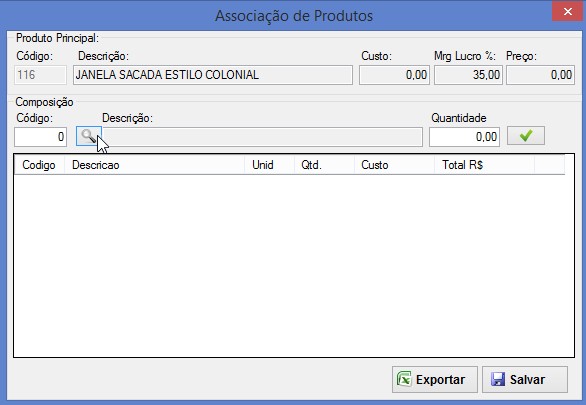Viewport: 586px width, 405px height.
Task: Click the floppy disk icon on Salvar
Action: pos(498,379)
